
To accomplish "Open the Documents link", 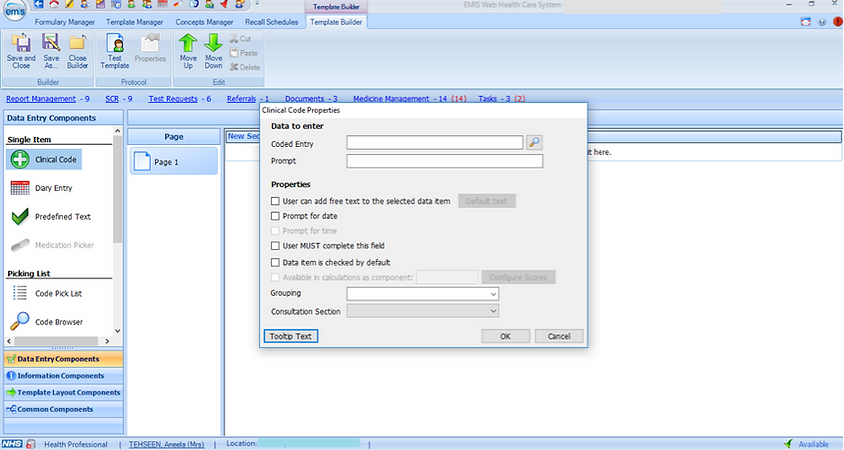I will (305, 99).
